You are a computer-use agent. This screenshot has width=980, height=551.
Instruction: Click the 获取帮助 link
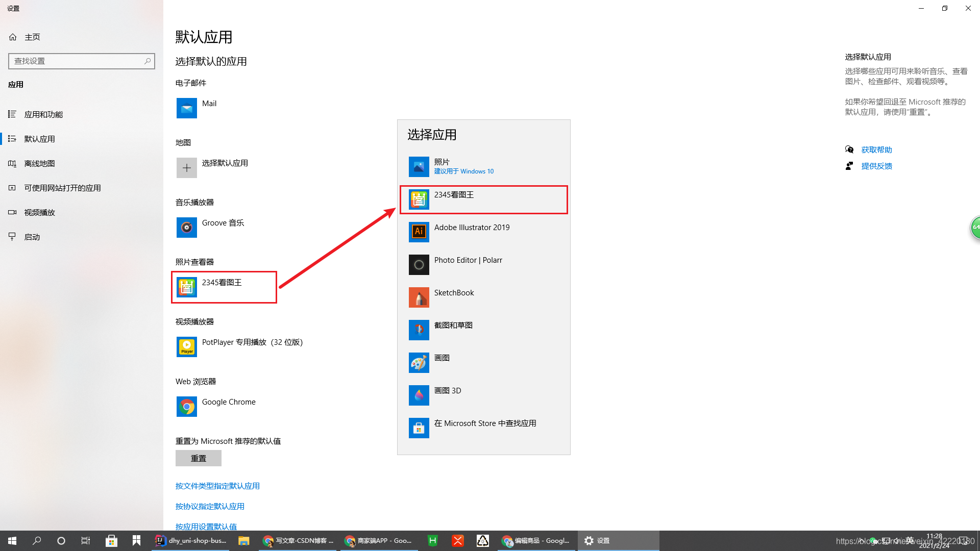[x=876, y=149]
